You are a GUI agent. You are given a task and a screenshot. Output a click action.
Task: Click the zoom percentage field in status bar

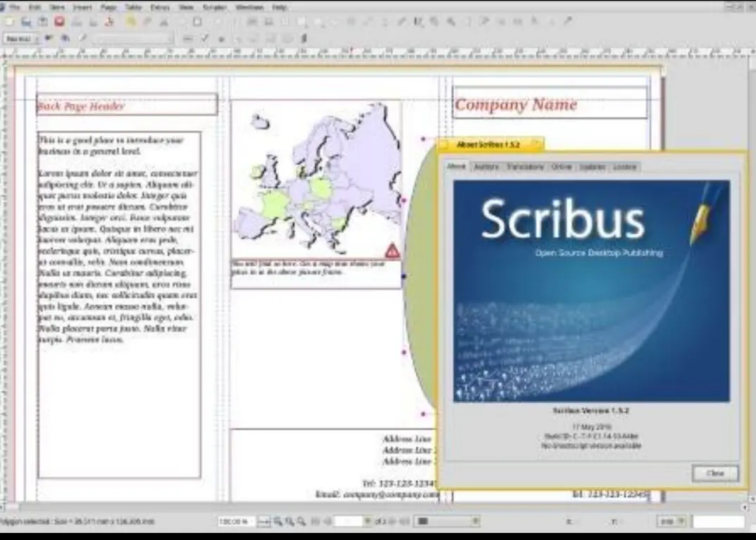coord(235,522)
